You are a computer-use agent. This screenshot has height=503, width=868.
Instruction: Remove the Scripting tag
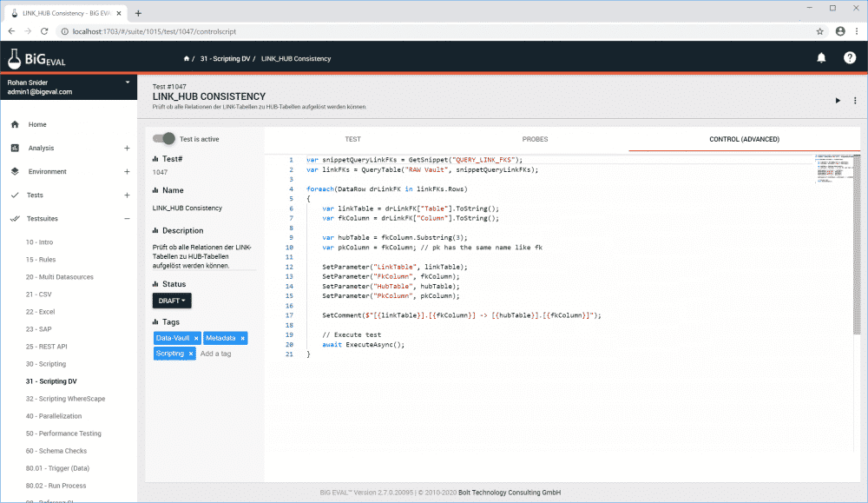(191, 354)
